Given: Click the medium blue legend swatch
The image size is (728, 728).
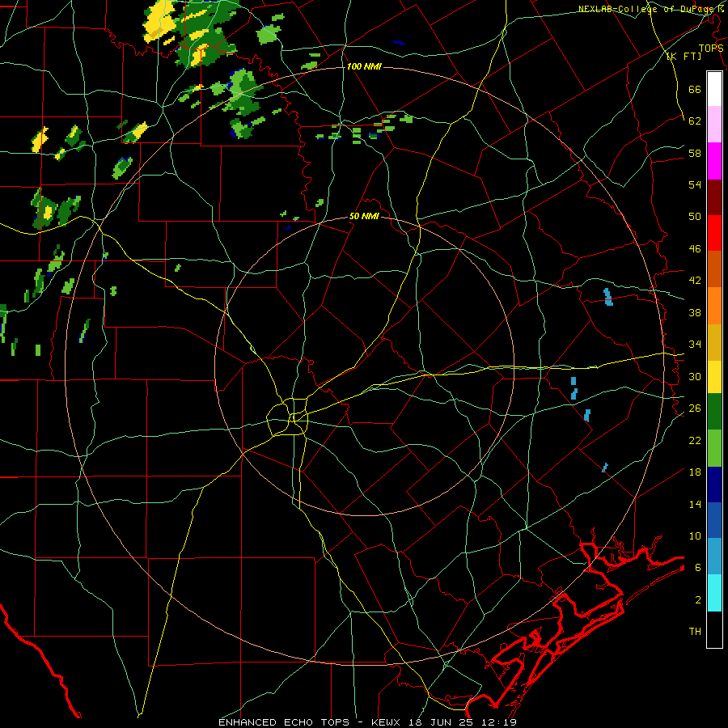Looking at the screenshot, I should [714, 520].
